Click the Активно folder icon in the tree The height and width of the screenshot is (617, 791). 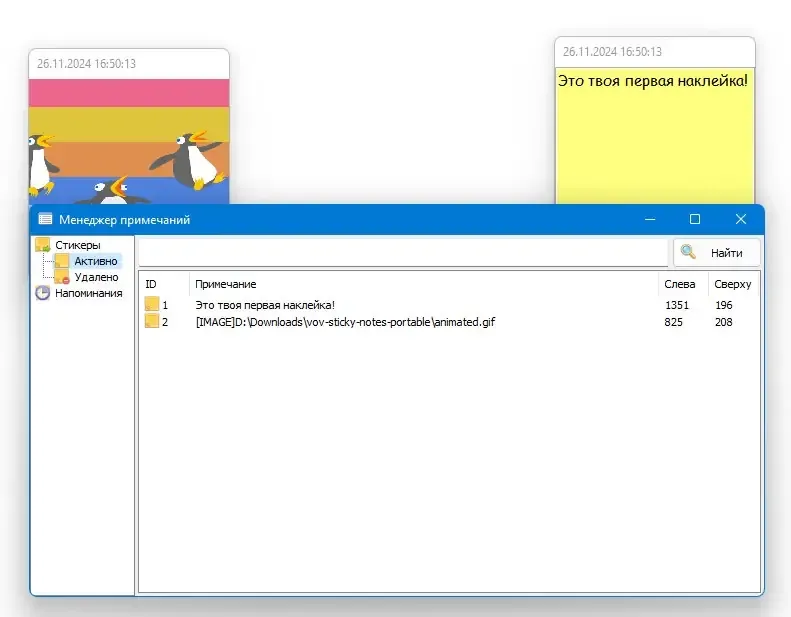coord(62,261)
